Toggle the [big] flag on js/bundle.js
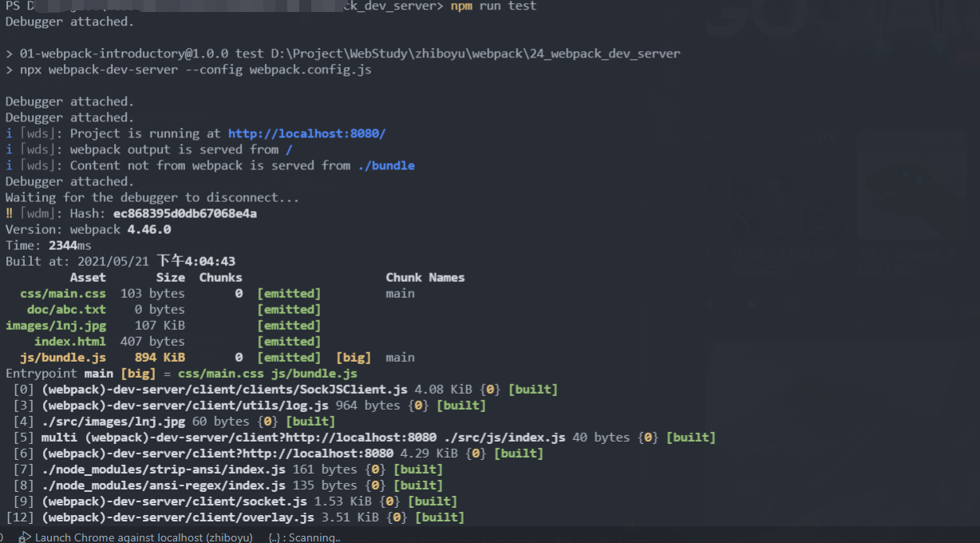 [354, 357]
